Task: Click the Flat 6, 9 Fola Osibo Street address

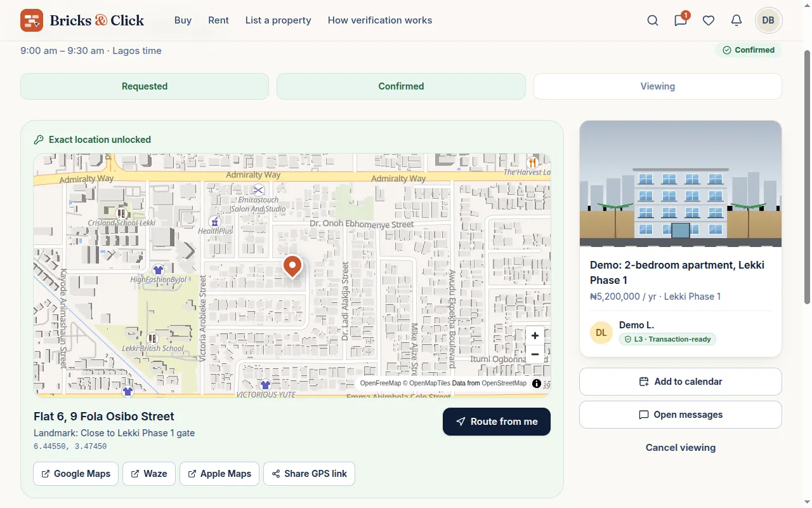Action: 104,417
